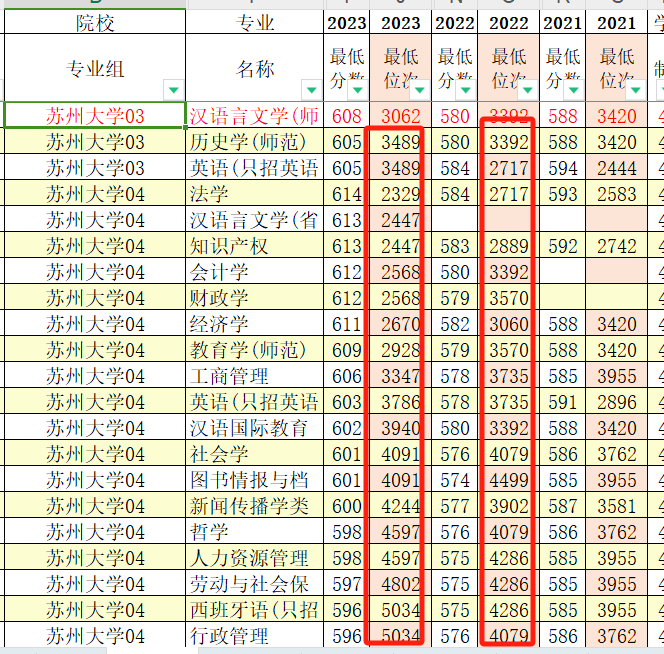Click 英语(只招英语 in the row scoring 603
Image resolution: width=664 pixels, height=654 pixels.
255,402
